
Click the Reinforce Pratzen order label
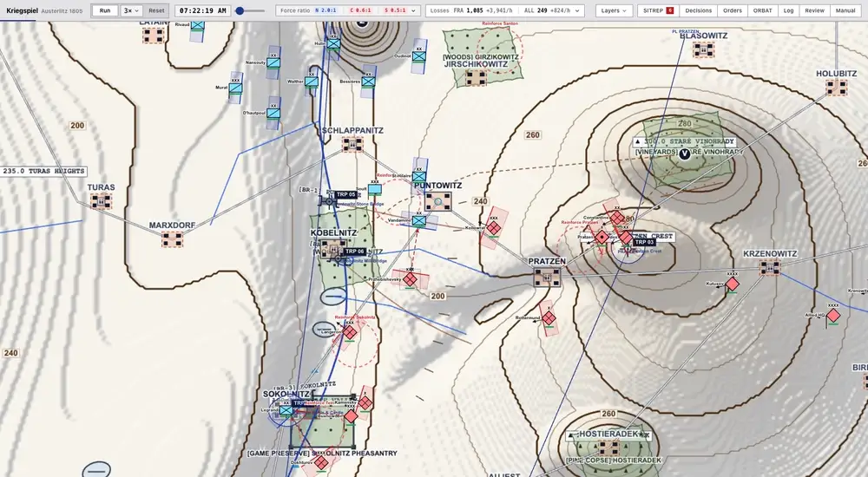(580, 222)
